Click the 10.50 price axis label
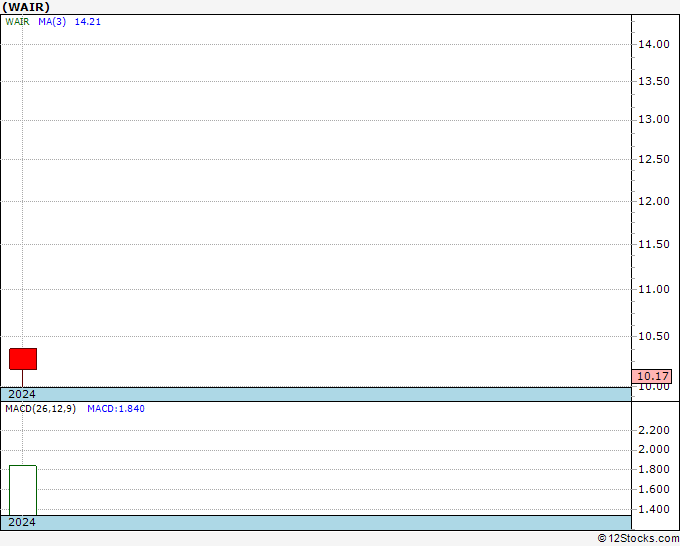Screen dimensions: 680x546 point(654,336)
